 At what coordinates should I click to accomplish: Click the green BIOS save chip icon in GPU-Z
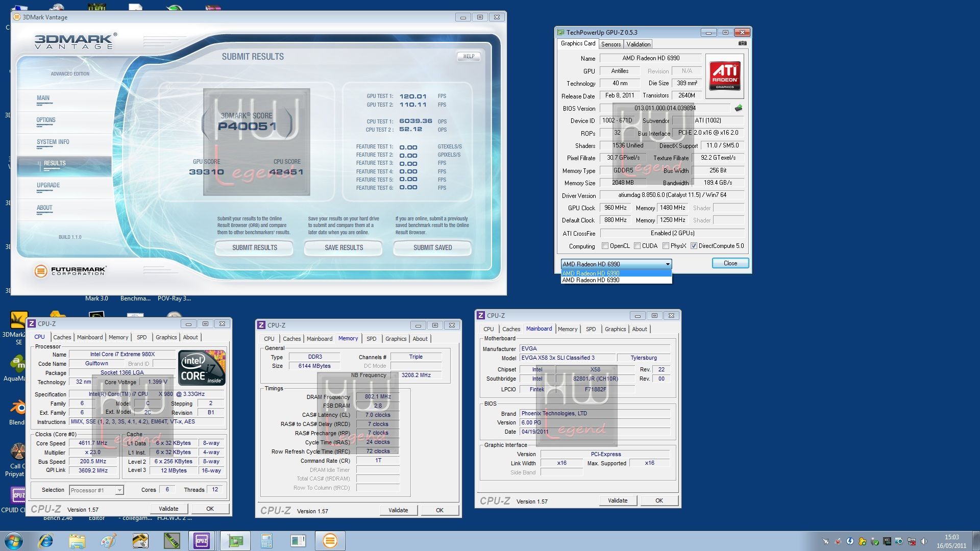[738, 108]
